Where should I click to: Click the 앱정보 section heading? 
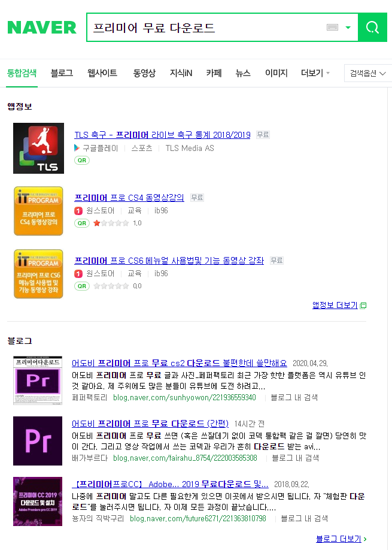20,106
